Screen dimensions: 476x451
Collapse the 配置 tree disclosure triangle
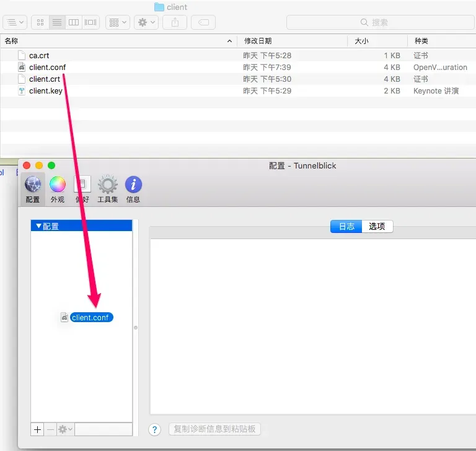[38, 226]
